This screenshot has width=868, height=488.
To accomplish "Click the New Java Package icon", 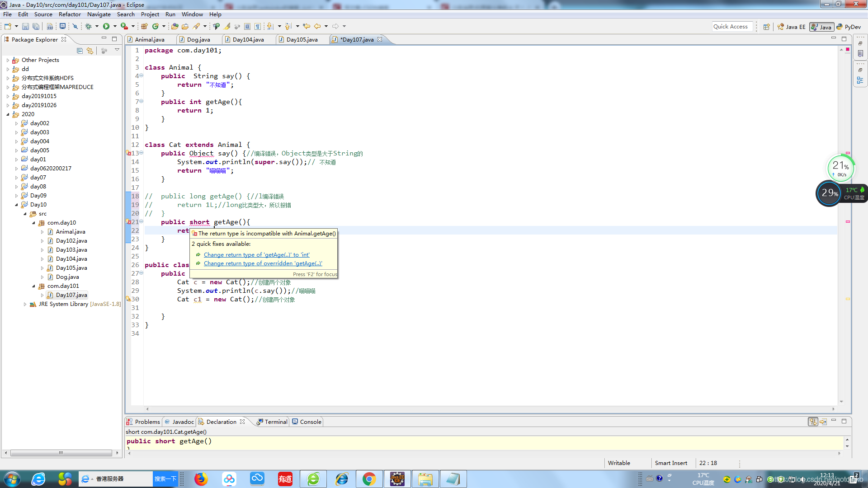I will tap(145, 27).
